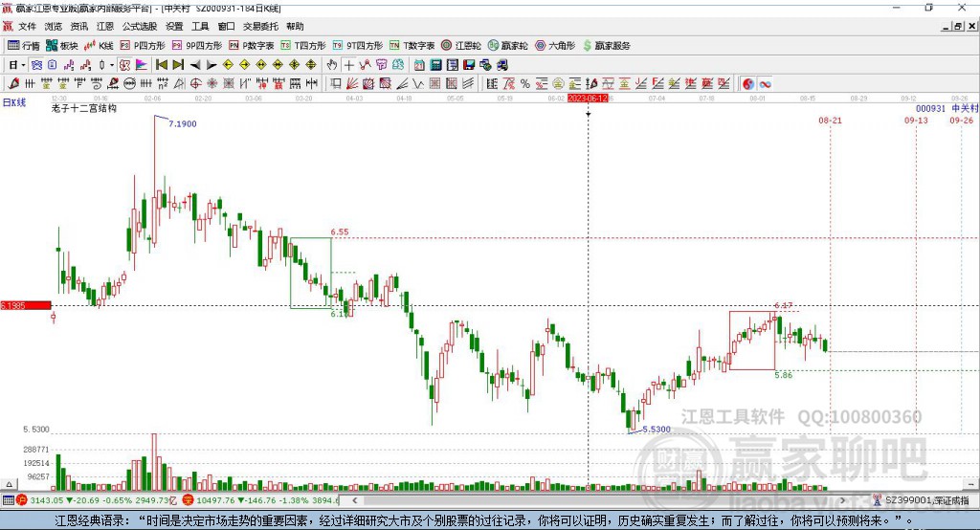Viewport: 980px width, 530px height.
Task: Step chart right with black right arrow
Action: point(212,65)
